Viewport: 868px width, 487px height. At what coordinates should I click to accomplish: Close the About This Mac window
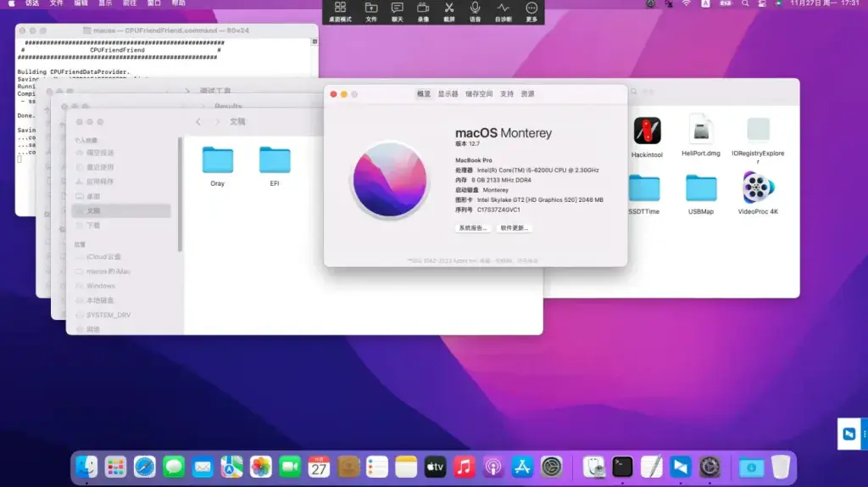[333, 94]
